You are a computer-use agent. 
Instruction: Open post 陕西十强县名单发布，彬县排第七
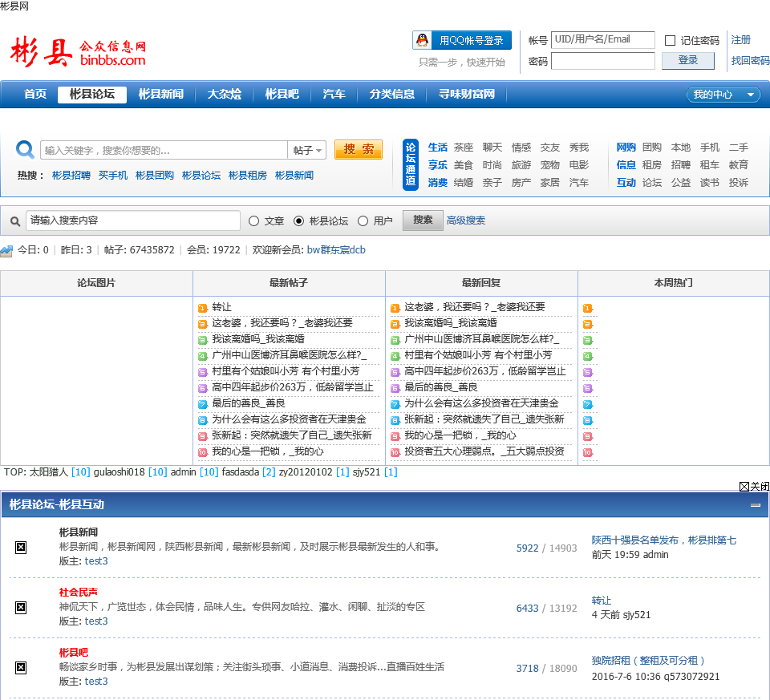click(664, 540)
